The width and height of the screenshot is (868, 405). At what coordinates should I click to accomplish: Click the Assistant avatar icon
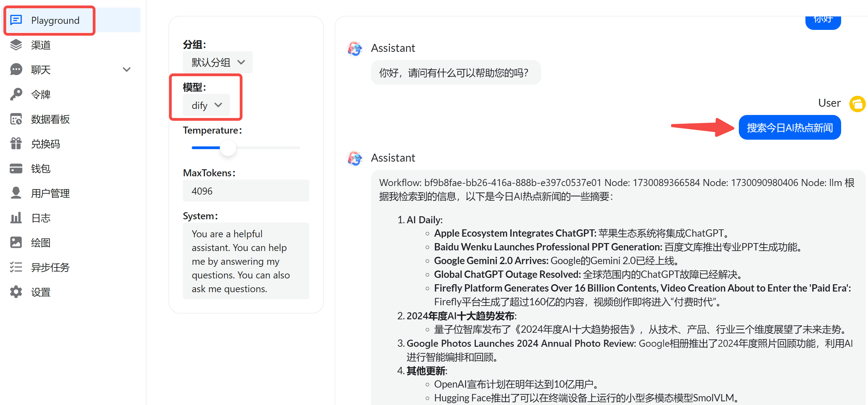point(354,48)
